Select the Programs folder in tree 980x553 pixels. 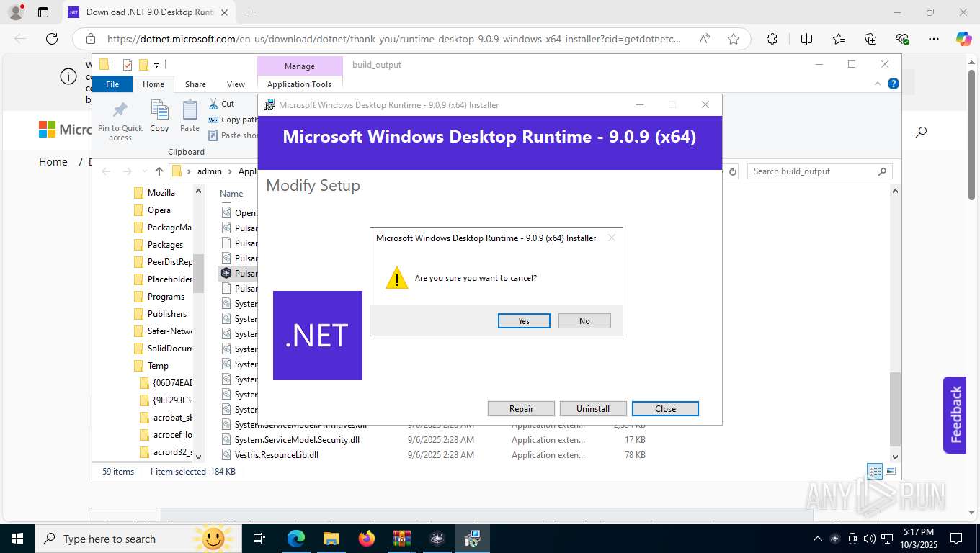coord(166,297)
